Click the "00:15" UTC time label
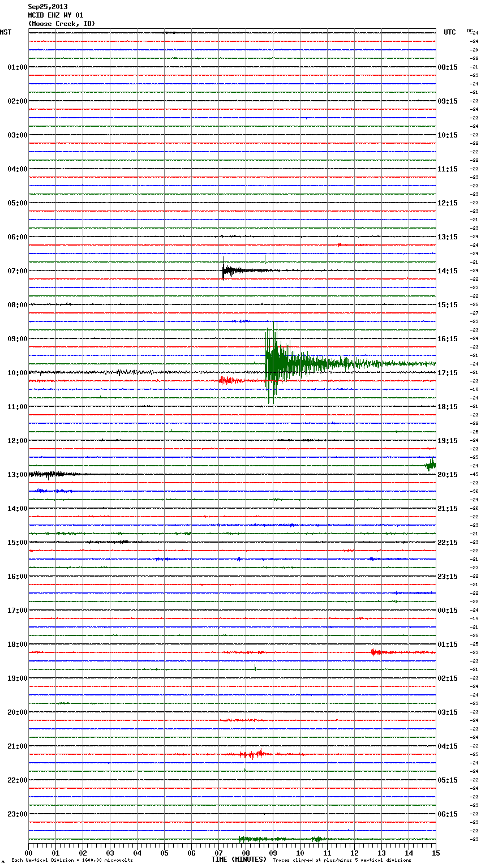 [x=448, y=611]
